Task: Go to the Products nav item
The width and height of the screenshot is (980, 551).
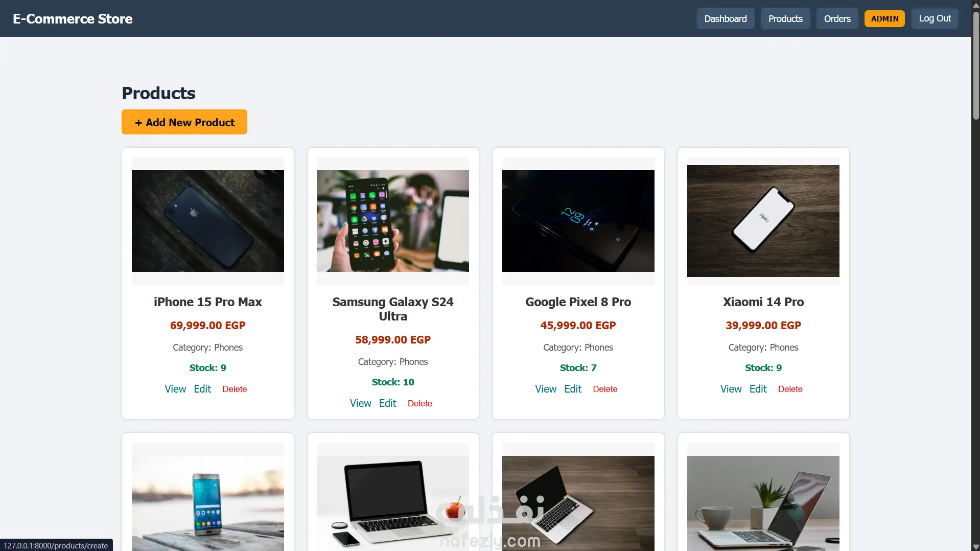Action: pyautogui.click(x=785, y=19)
